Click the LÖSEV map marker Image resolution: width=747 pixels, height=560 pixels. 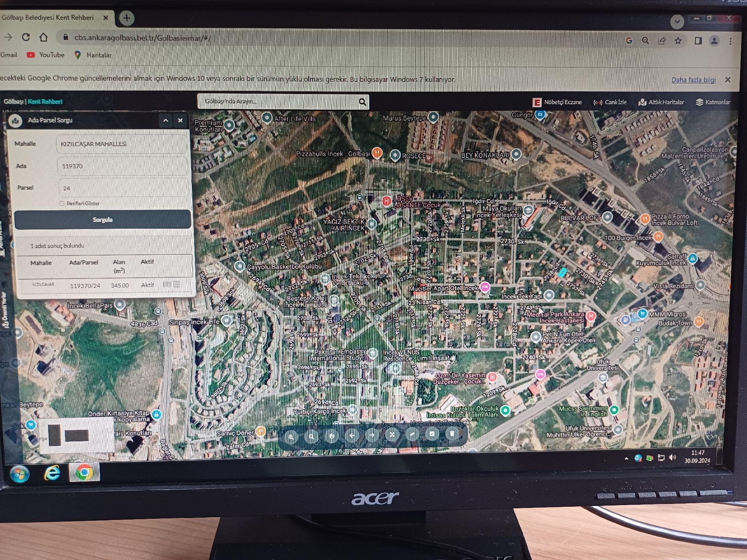coord(386,201)
